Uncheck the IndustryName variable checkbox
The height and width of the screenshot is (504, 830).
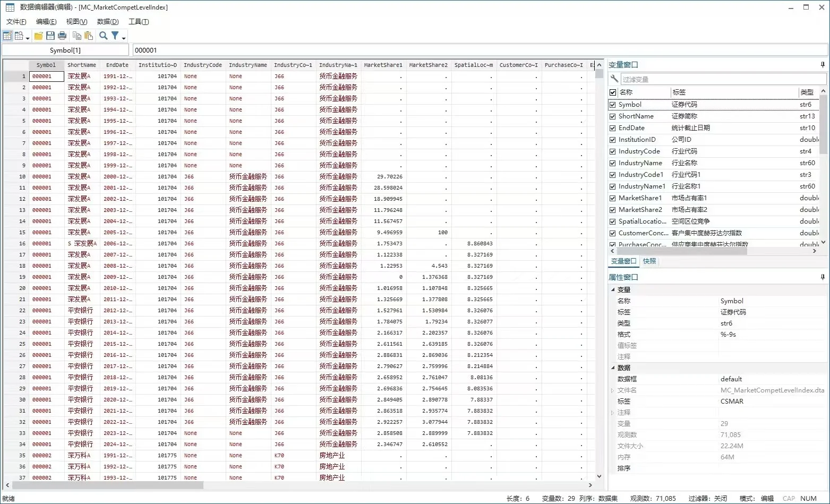click(x=613, y=163)
